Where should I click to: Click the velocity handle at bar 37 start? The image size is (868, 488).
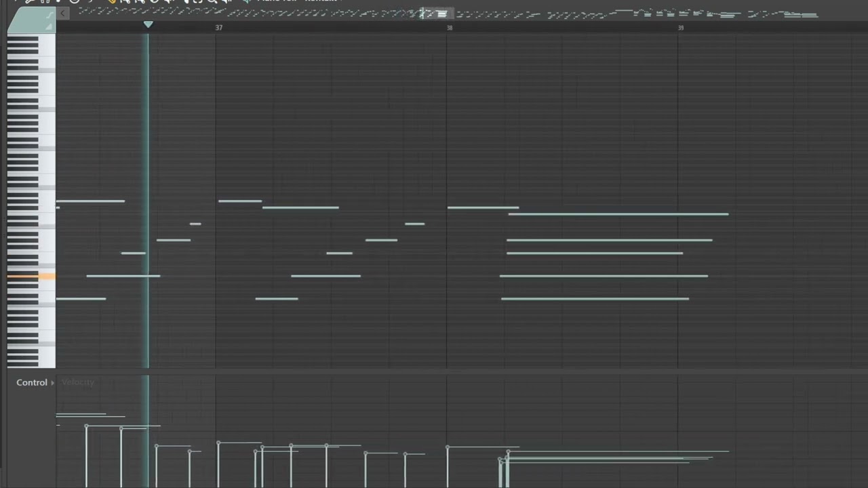[x=218, y=443]
